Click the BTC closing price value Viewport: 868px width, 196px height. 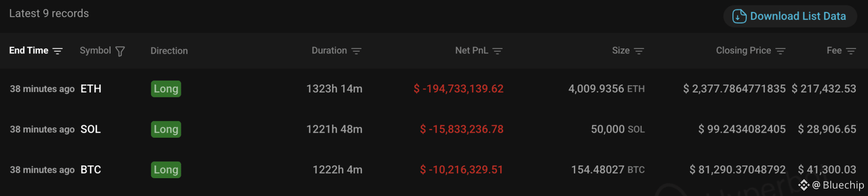(x=737, y=170)
